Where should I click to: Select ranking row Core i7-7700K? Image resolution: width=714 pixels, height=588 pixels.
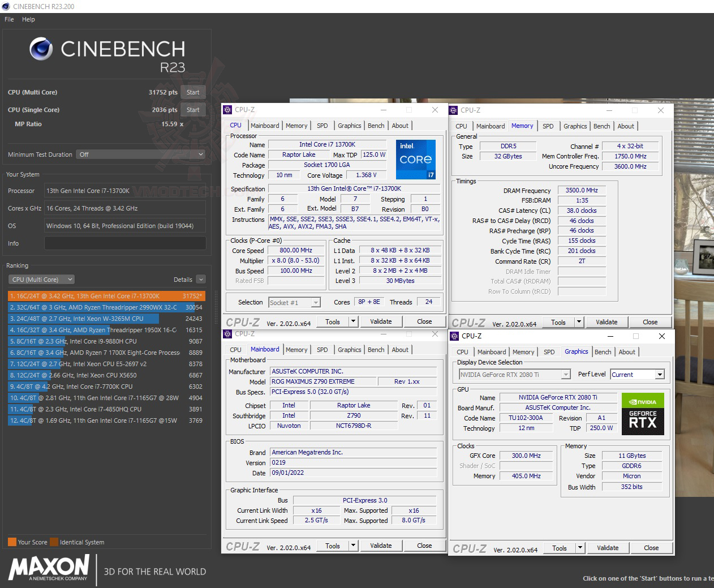106,387
